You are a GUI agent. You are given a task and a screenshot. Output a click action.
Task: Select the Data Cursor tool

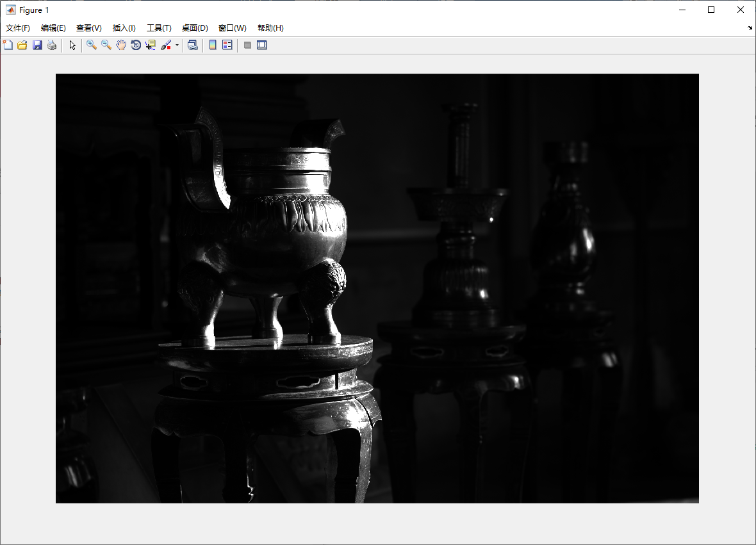[151, 45]
